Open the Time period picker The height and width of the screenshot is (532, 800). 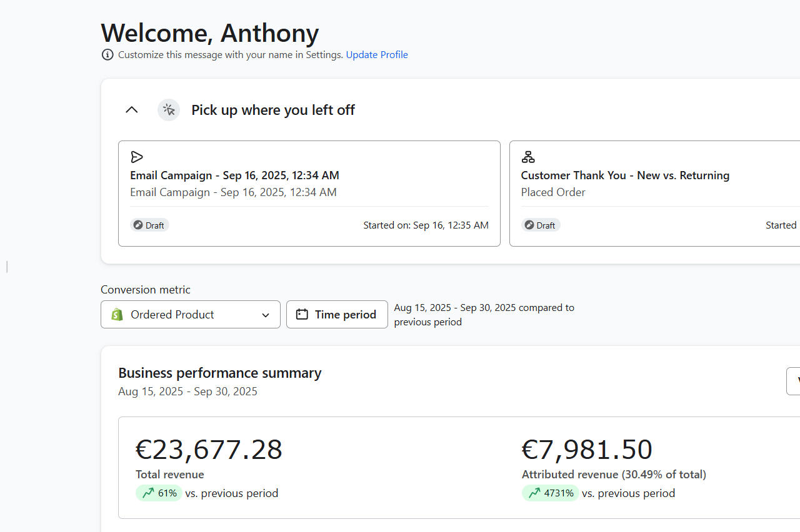pos(337,315)
